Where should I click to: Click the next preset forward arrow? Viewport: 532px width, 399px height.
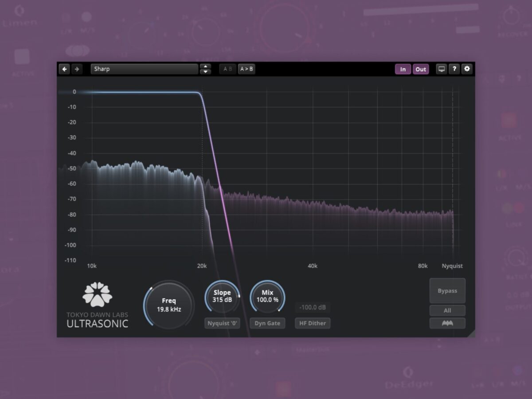[x=77, y=69]
